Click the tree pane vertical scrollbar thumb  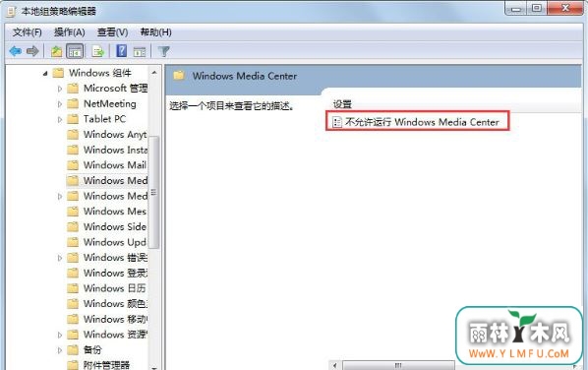(x=153, y=192)
